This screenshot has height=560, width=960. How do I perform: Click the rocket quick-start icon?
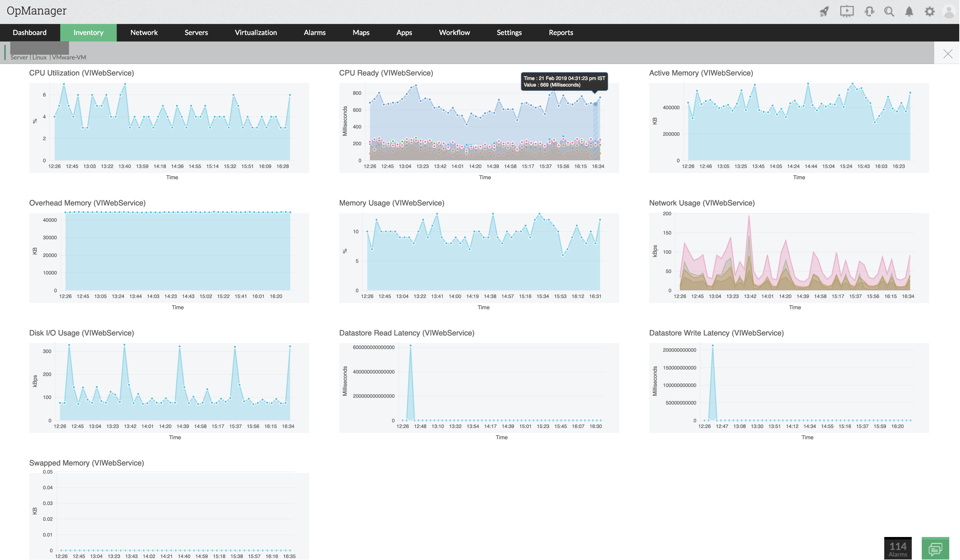tap(824, 11)
